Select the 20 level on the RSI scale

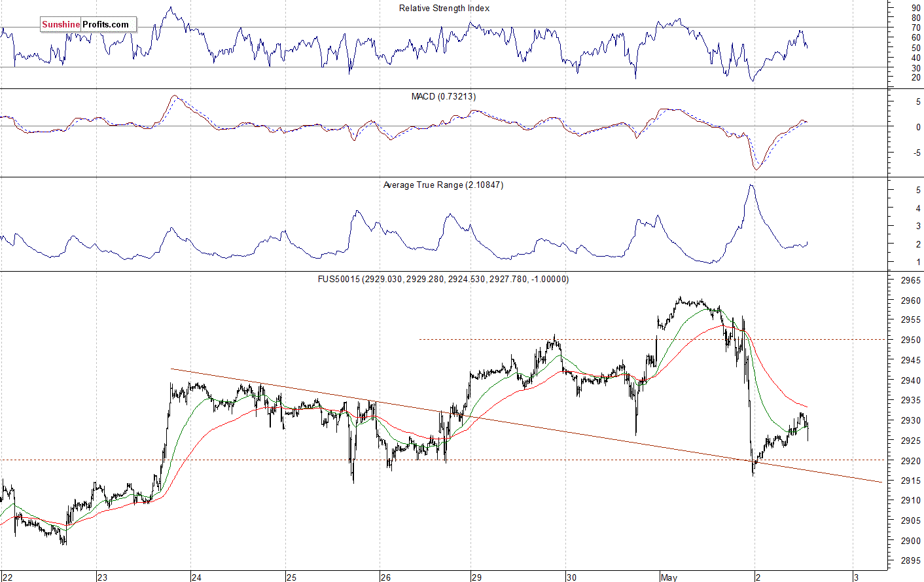pyautogui.click(x=915, y=78)
